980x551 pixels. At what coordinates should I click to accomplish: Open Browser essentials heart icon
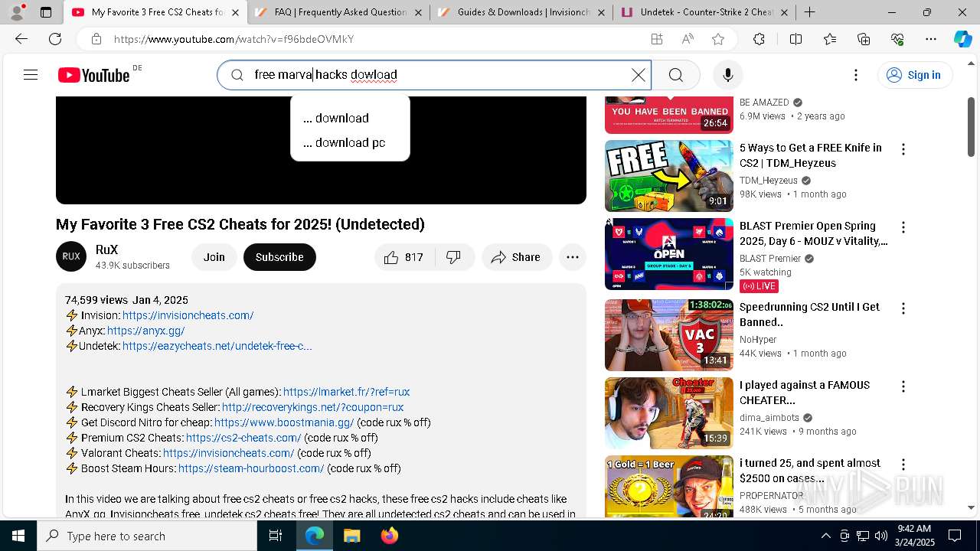[x=897, y=39]
